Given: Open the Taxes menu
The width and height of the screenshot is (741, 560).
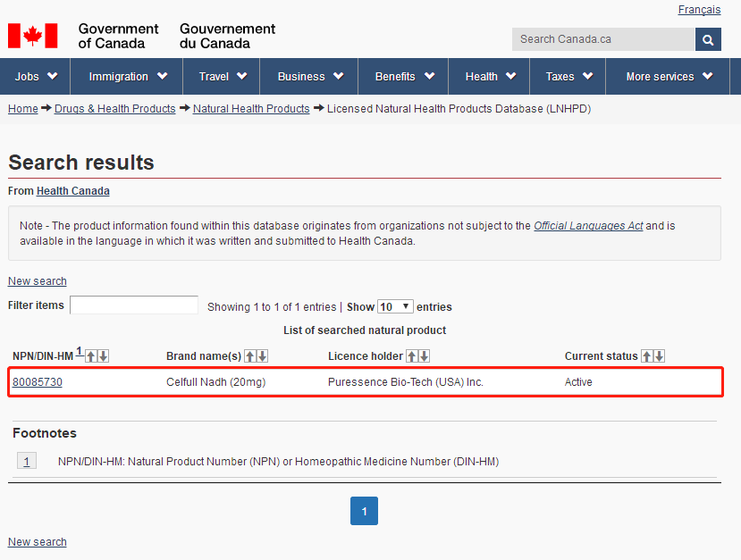Looking at the screenshot, I should coord(568,77).
